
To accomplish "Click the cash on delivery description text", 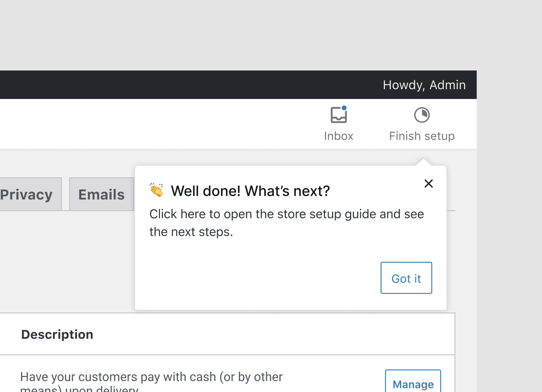I will 151,377.
